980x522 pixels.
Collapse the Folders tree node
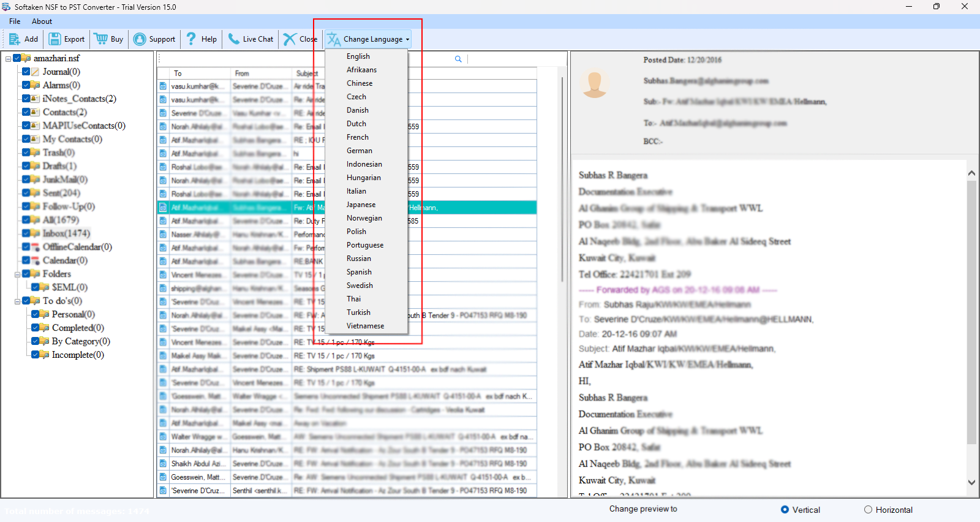tap(17, 274)
